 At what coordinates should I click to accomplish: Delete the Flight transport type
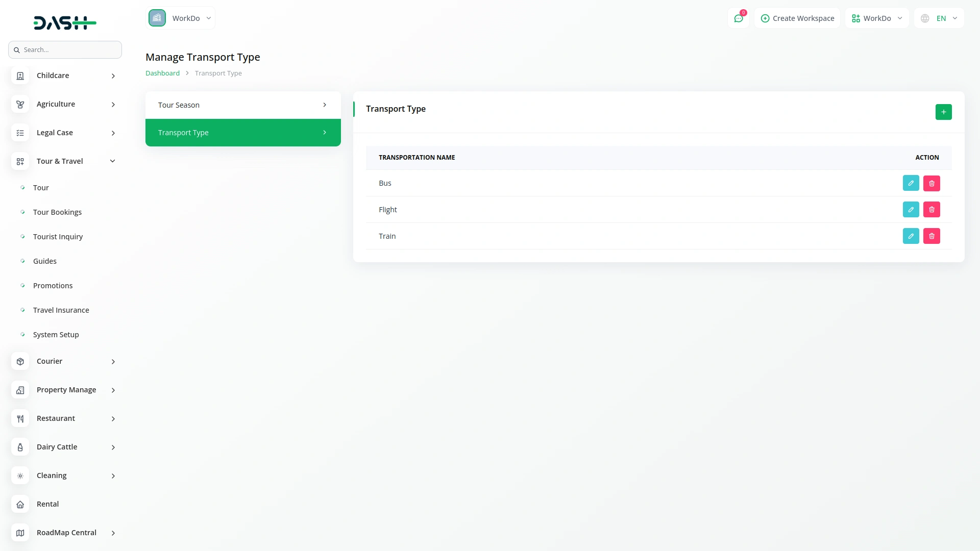pyautogui.click(x=932, y=210)
